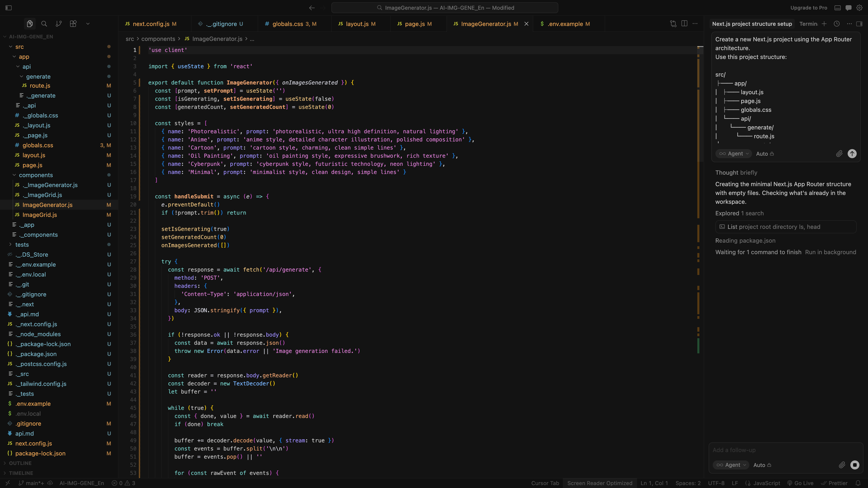Viewport: 868px width, 488px height.
Task: Open editor more actions ellipsis
Action: (695, 23)
